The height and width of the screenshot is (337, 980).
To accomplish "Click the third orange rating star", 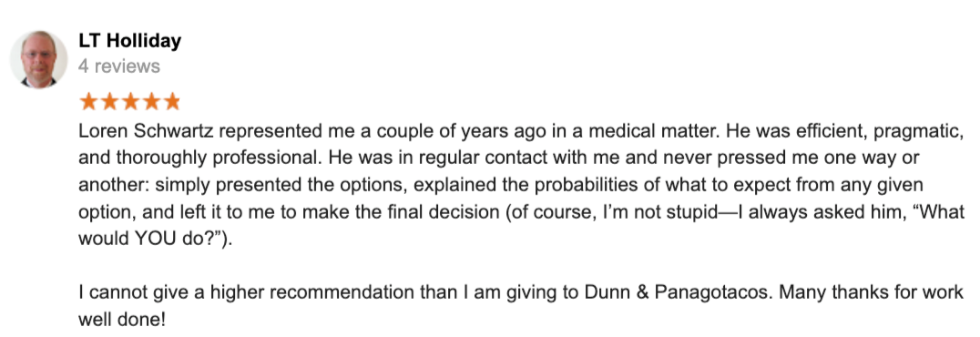I will pos(130,101).
